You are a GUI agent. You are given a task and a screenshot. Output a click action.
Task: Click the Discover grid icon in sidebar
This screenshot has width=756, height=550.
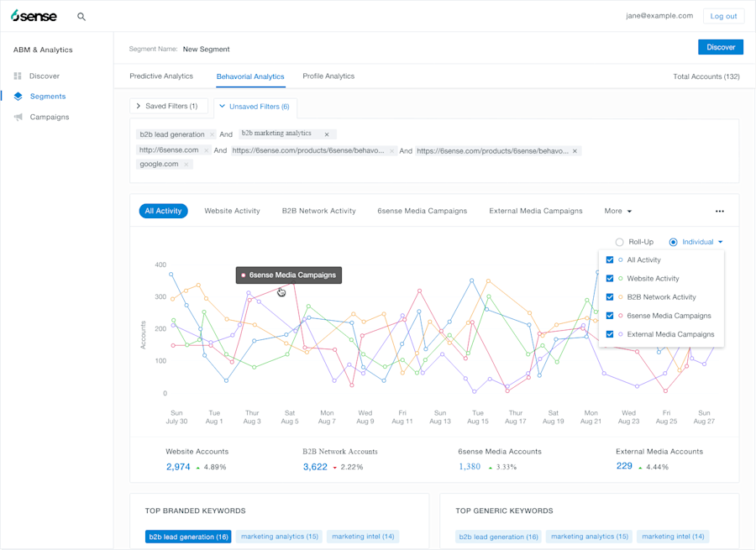(18, 76)
